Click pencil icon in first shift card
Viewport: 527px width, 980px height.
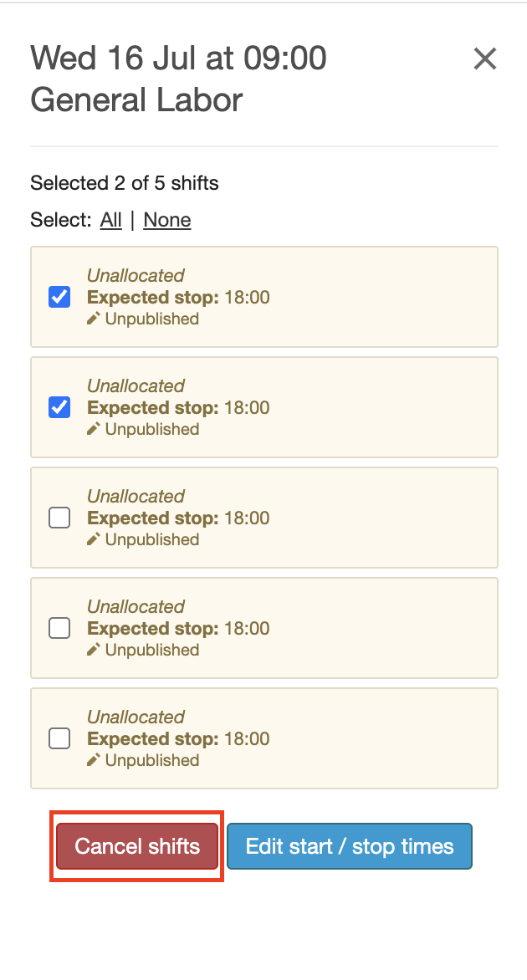pyautogui.click(x=94, y=319)
